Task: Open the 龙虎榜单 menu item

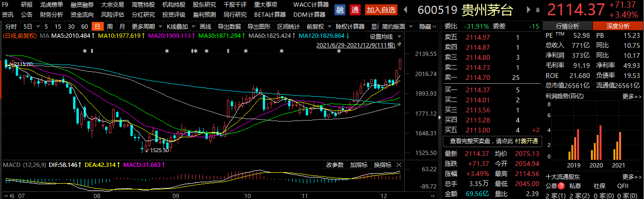Action: pos(52,4)
